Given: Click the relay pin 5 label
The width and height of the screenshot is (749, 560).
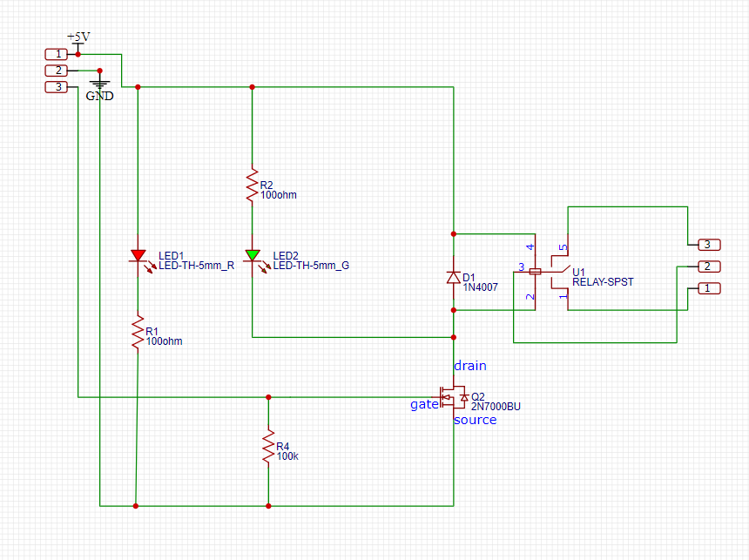Looking at the screenshot, I should [563, 247].
